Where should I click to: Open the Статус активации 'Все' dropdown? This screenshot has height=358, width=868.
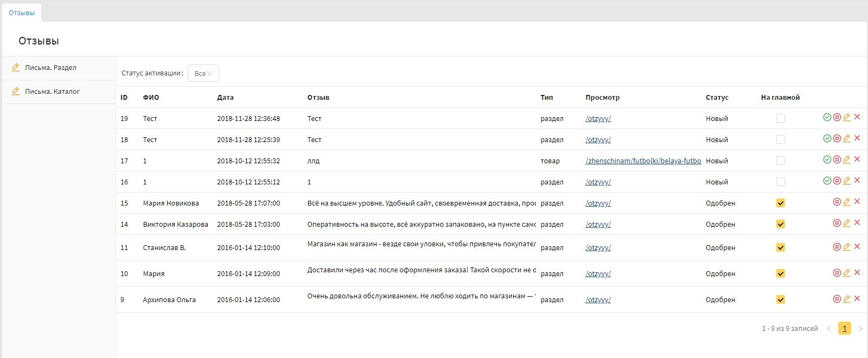click(203, 73)
